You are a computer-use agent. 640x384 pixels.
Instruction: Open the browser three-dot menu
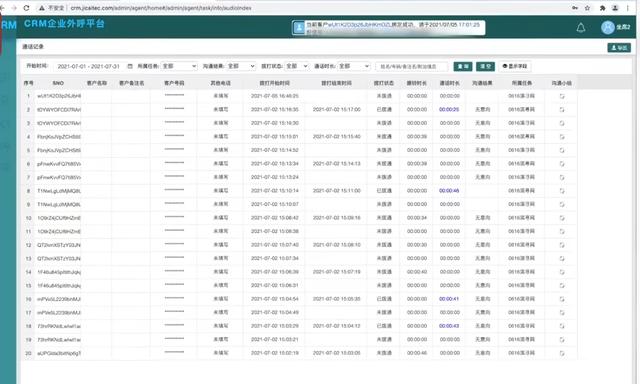pos(628,8)
